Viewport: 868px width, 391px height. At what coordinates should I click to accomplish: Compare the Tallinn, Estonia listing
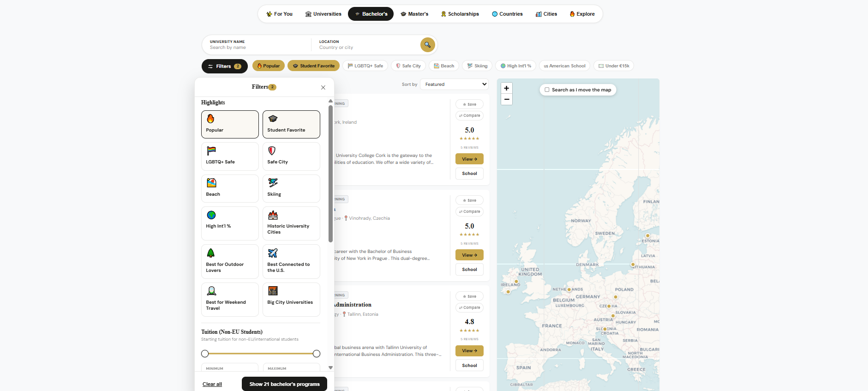click(469, 307)
